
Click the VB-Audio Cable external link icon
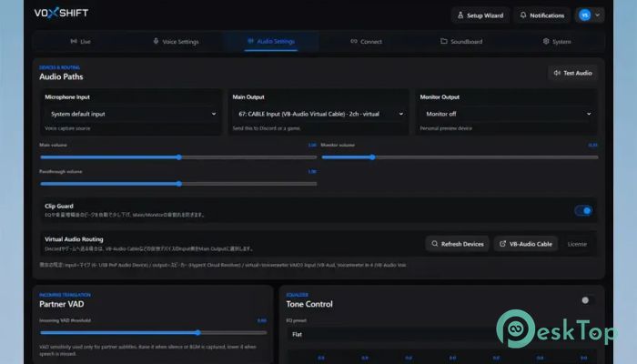[502, 244]
